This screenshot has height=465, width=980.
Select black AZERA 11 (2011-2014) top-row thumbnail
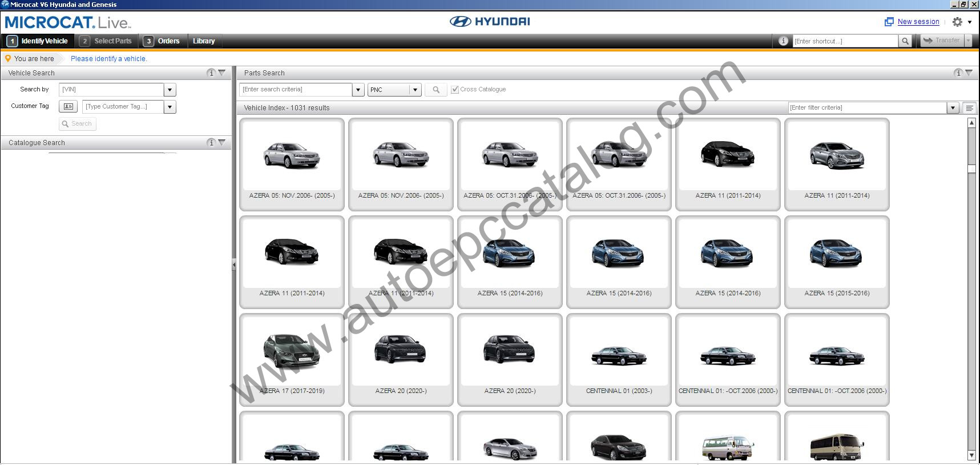tap(728, 165)
